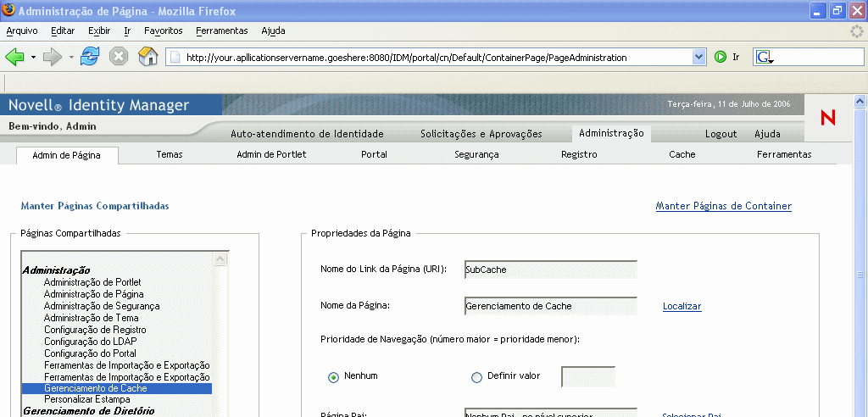Click the Google search engine icon
The height and width of the screenshot is (417, 868).
tap(764, 57)
